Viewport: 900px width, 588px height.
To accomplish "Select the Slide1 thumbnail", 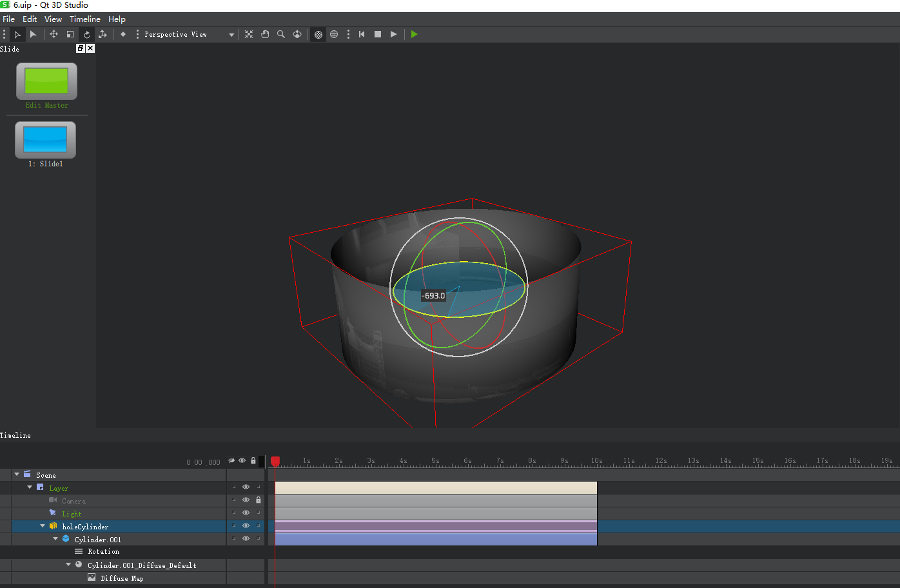I will (45, 140).
